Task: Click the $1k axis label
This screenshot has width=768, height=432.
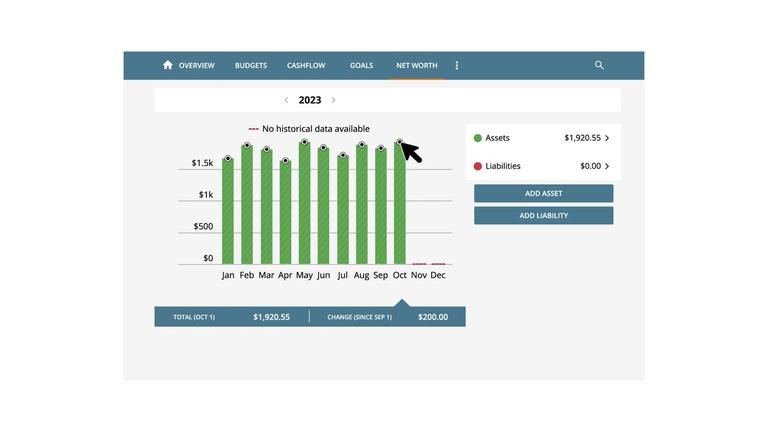Action: pyautogui.click(x=206, y=195)
